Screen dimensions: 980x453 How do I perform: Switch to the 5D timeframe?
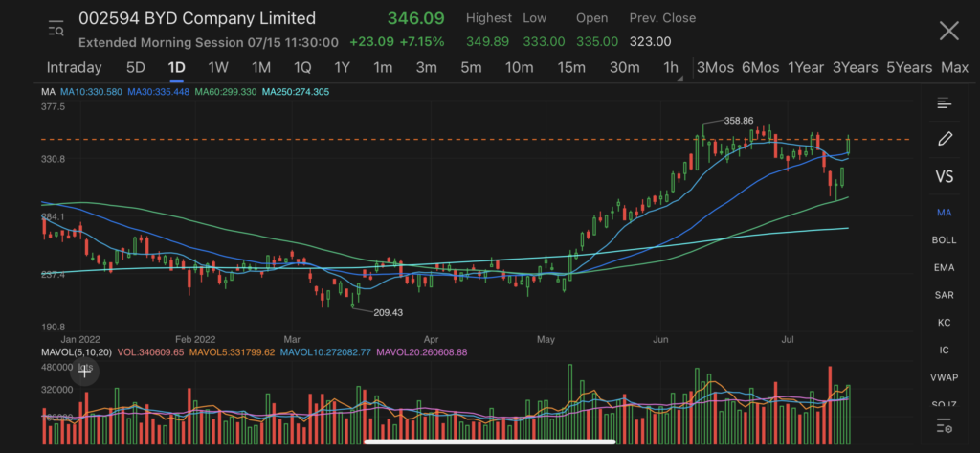(x=136, y=68)
